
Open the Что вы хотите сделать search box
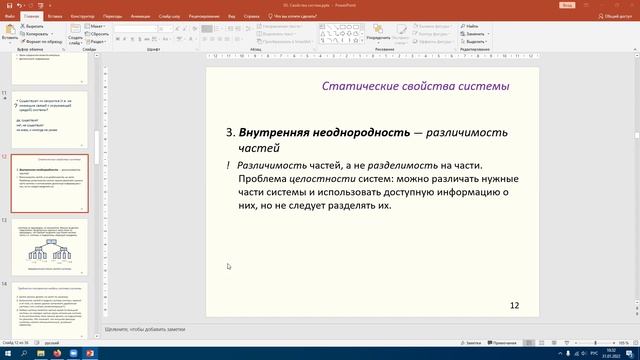tap(292, 16)
